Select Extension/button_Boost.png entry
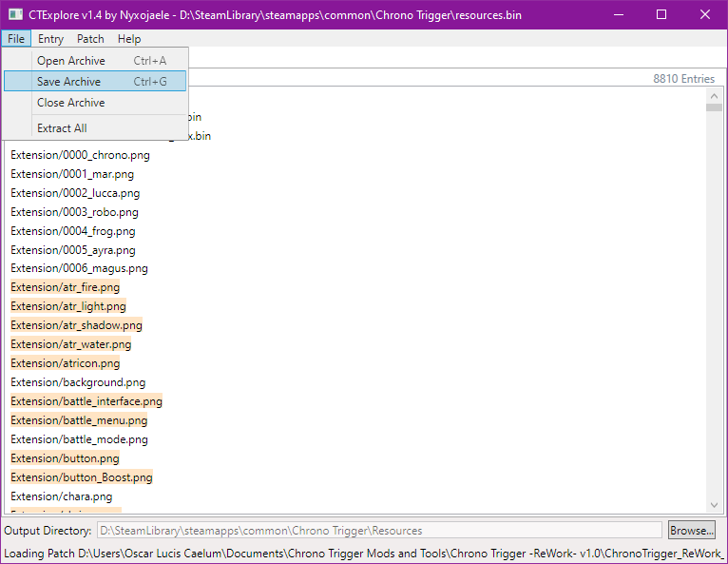Viewport: 728px width, 564px height. (x=82, y=477)
